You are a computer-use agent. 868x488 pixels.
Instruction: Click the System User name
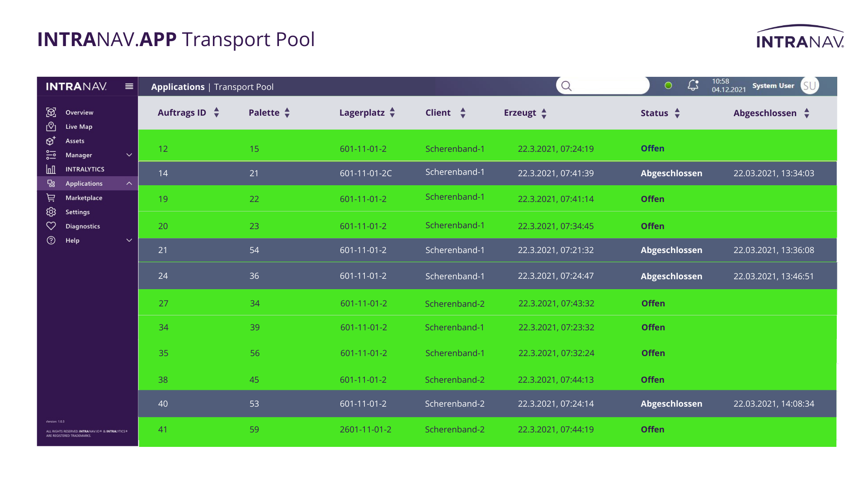pos(773,86)
